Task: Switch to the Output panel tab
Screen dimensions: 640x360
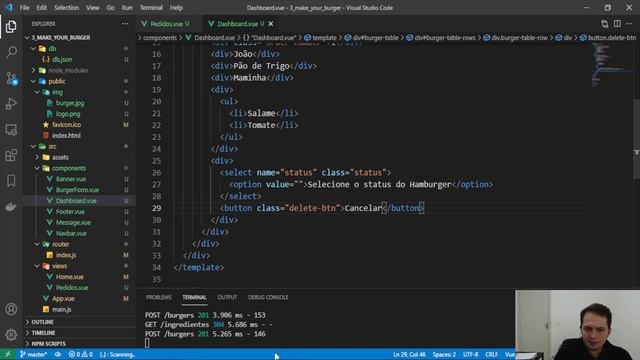Action: pos(227,297)
